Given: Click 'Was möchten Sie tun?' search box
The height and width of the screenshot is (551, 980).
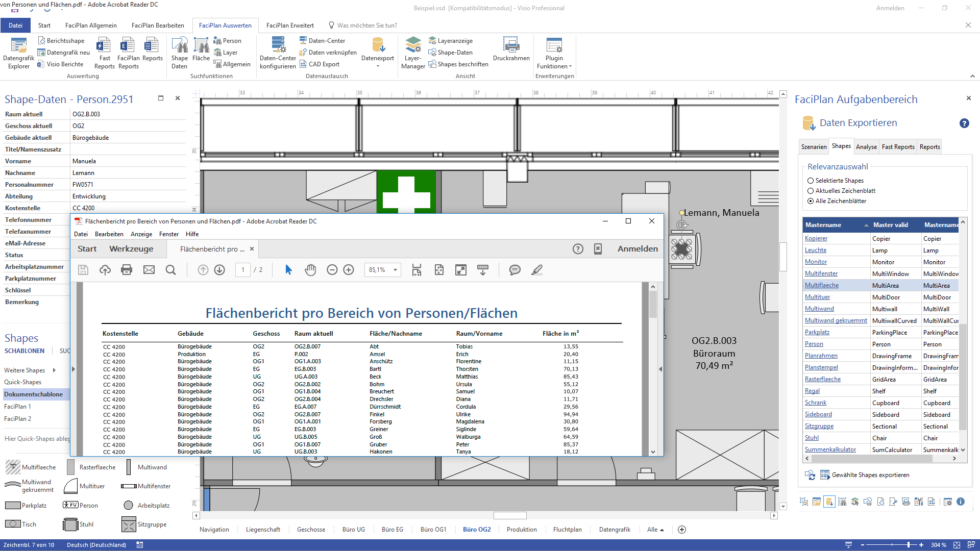Looking at the screenshot, I should [366, 26].
